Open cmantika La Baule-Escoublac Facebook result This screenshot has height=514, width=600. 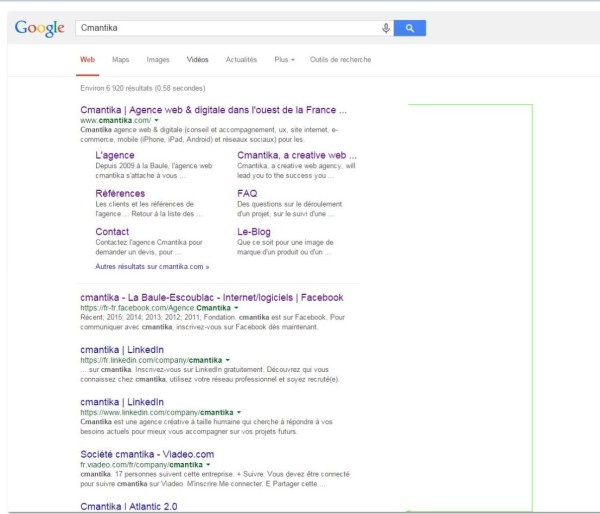click(212, 297)
